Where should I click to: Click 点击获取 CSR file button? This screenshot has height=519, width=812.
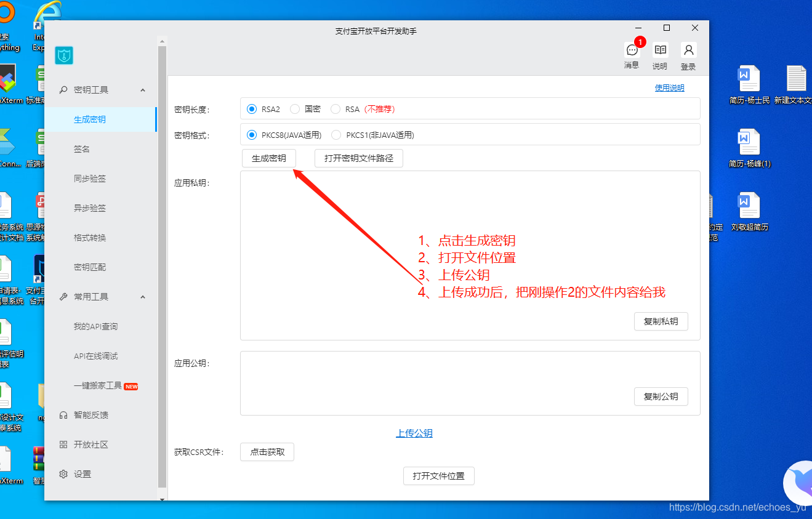[x=267, y=452]
